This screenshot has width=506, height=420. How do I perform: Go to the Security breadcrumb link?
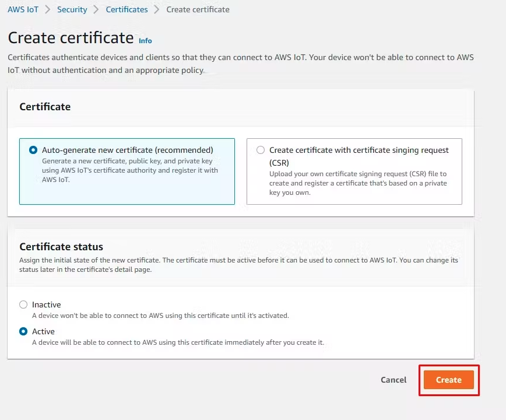tap(72, 9)
